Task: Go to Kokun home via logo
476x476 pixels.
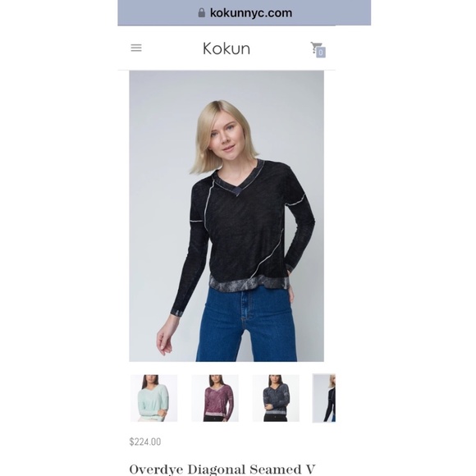Action: (x=227, y=48)
